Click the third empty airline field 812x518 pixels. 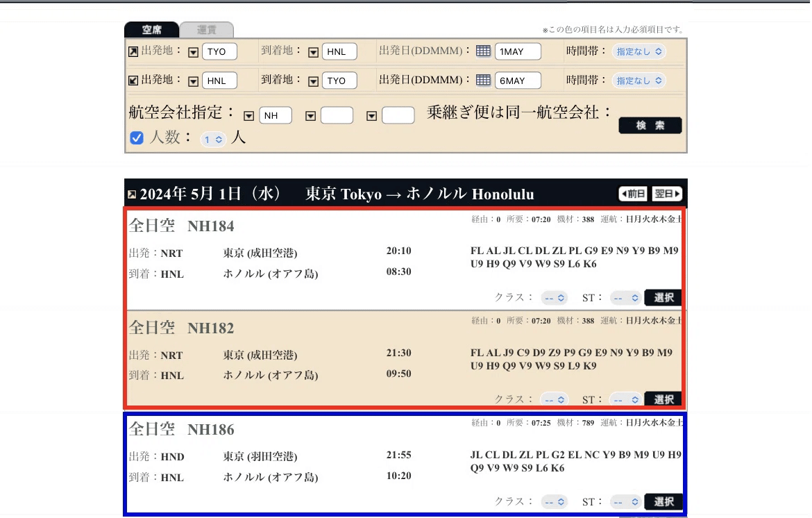pos(398,115)
